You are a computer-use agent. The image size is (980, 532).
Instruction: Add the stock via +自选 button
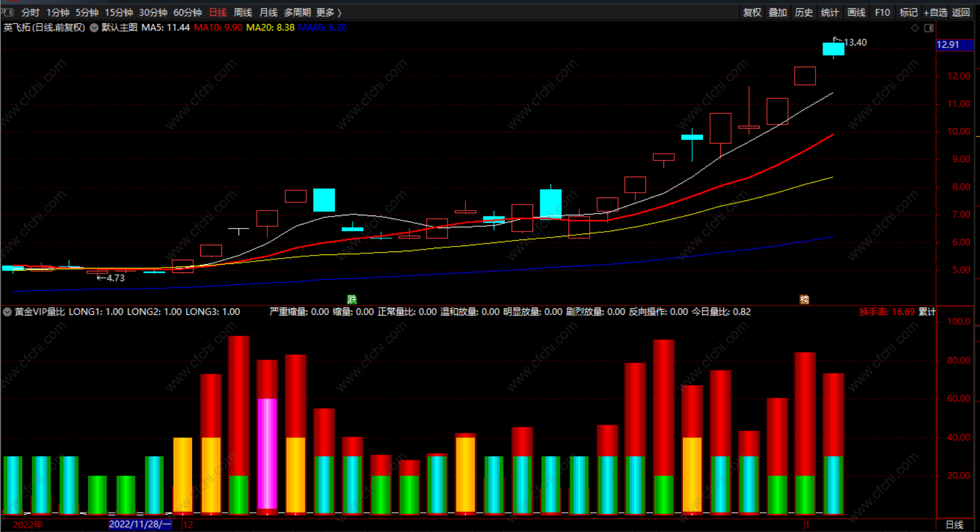[x=935, y=13]
